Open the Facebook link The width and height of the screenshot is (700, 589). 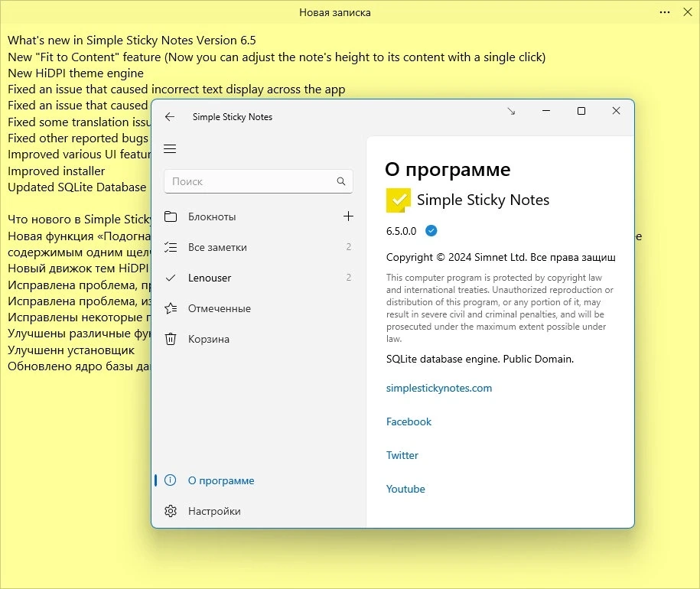point(409,421)
